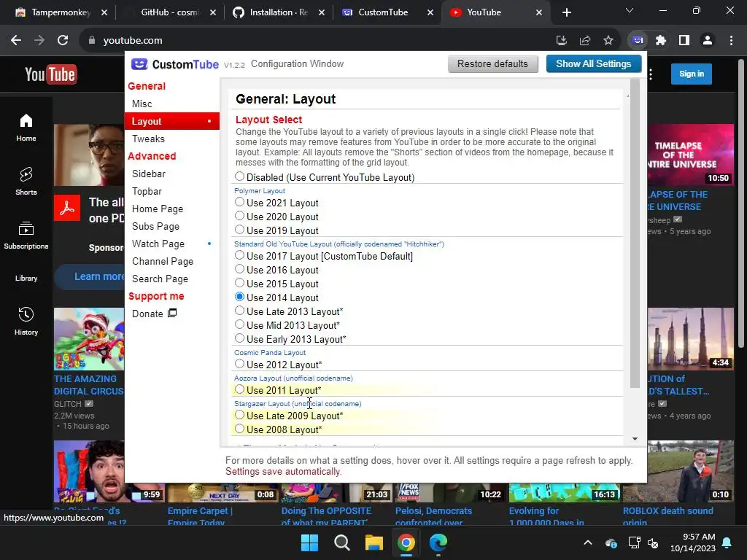
Task: Open Subs Page settings section
Action: tap(171, 226)
